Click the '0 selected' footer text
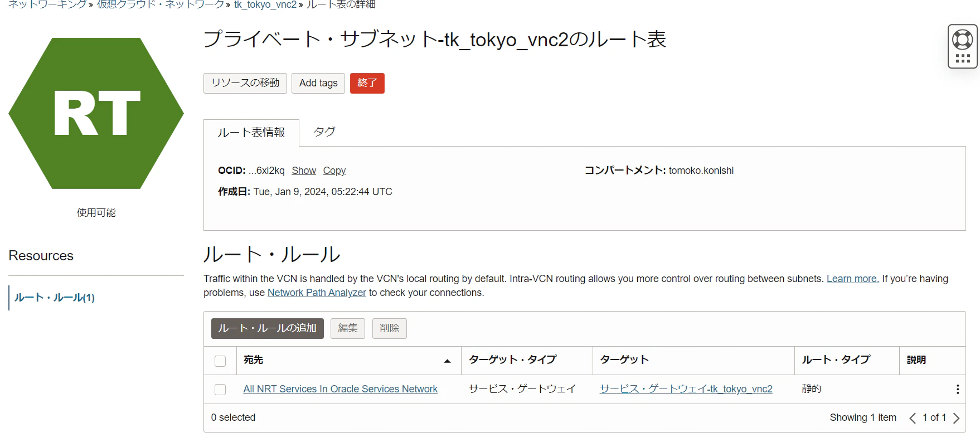 pyautogui.click(x=234, y=417)
